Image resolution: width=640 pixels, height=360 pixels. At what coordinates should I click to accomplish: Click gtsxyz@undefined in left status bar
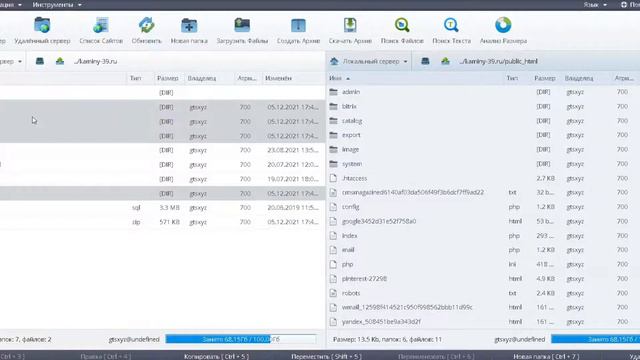pos(134,339)
